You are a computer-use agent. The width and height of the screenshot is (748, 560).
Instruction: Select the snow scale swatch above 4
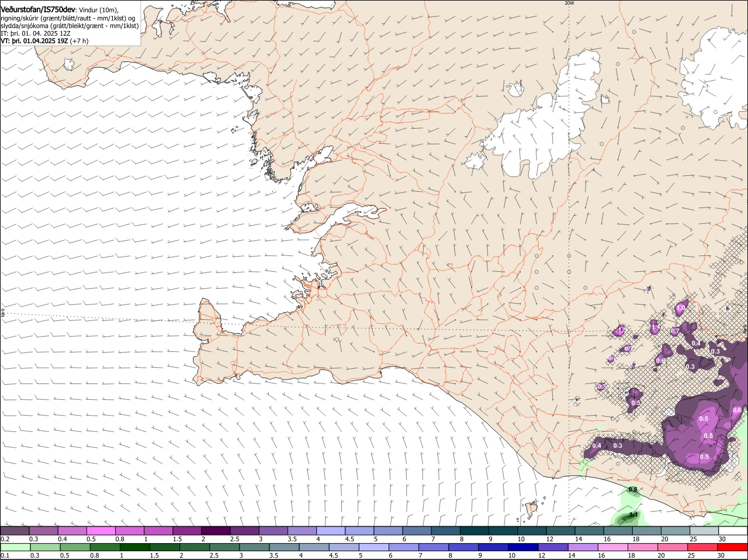tap(330, 531)
